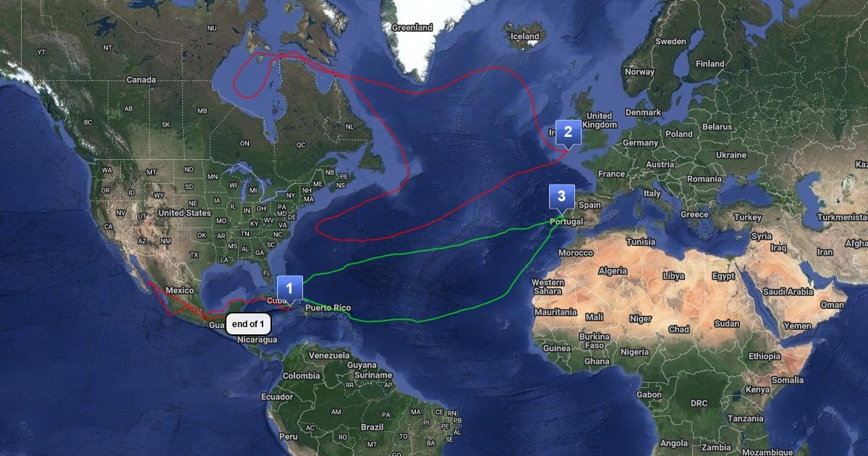
Task: Click the Iceland map label
Action: click(525, 36)
